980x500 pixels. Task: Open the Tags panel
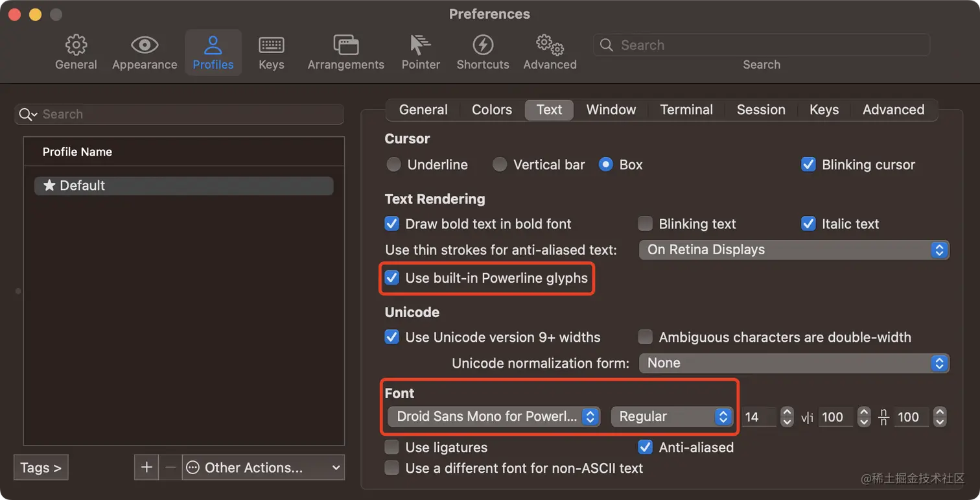[41, 468]
